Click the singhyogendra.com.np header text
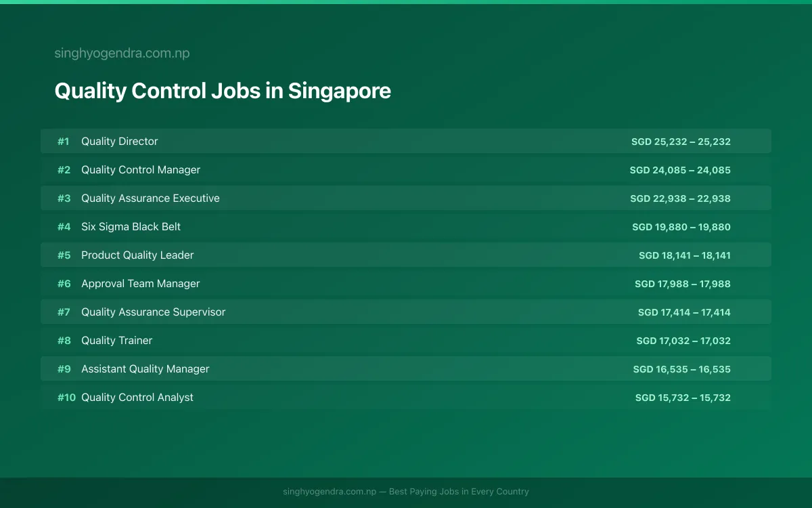Screen dimensions: 812x508 (122, 54)
